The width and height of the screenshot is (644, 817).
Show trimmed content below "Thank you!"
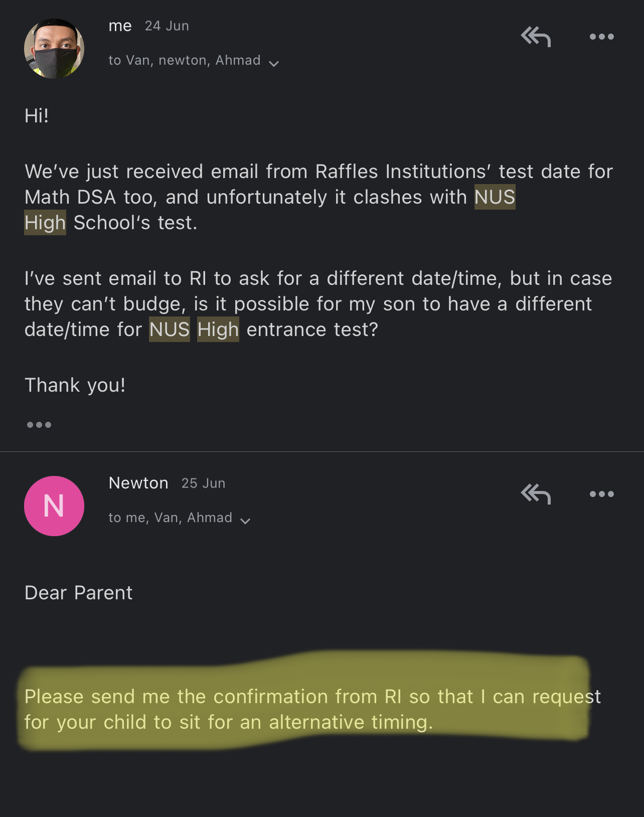click(x=39, y=425)
